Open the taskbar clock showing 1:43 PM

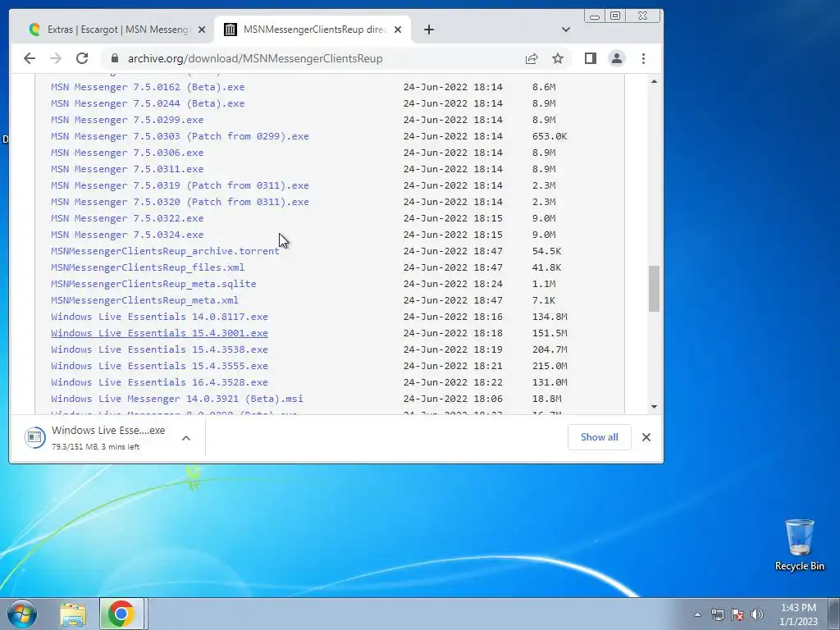pyautogui.click(x=798, y=614)
